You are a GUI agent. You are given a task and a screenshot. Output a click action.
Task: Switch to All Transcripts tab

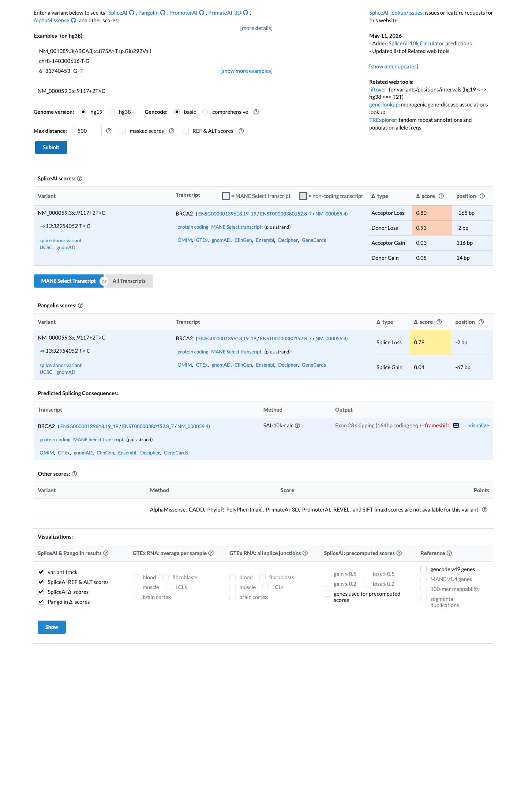129,281
